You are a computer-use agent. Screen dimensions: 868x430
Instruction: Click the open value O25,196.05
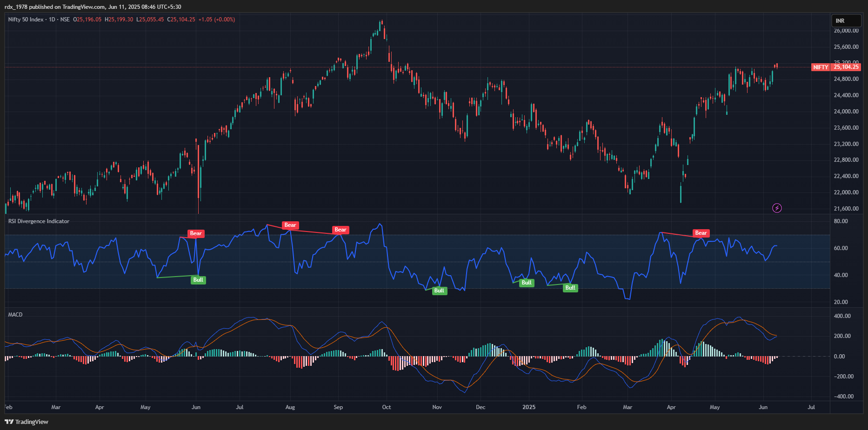87,20
